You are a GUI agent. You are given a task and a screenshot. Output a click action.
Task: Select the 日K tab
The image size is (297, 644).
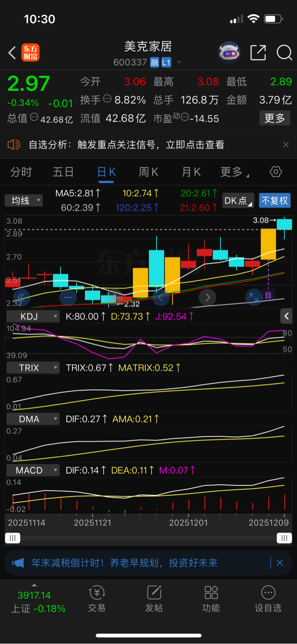(106, 172)
